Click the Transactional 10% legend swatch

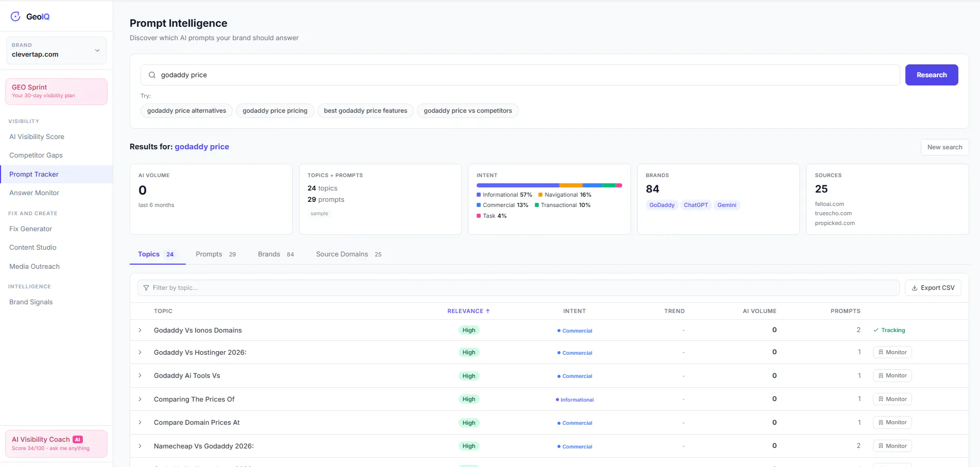tap(537, 205)
